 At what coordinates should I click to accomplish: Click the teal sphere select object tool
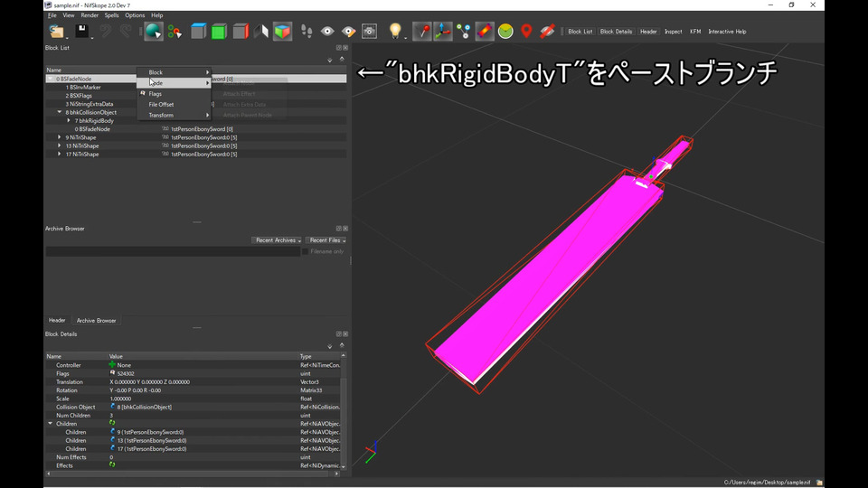point(154,31)
